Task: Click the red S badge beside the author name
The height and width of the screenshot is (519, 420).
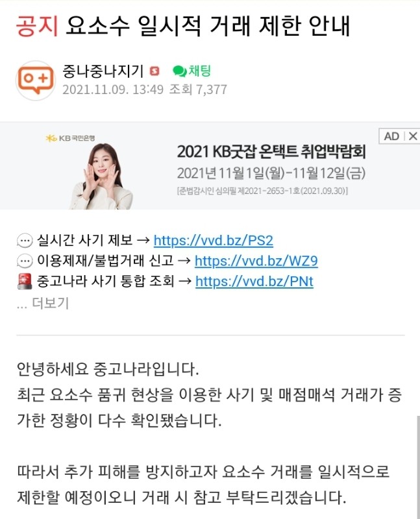Action: [x=154, y=71]
